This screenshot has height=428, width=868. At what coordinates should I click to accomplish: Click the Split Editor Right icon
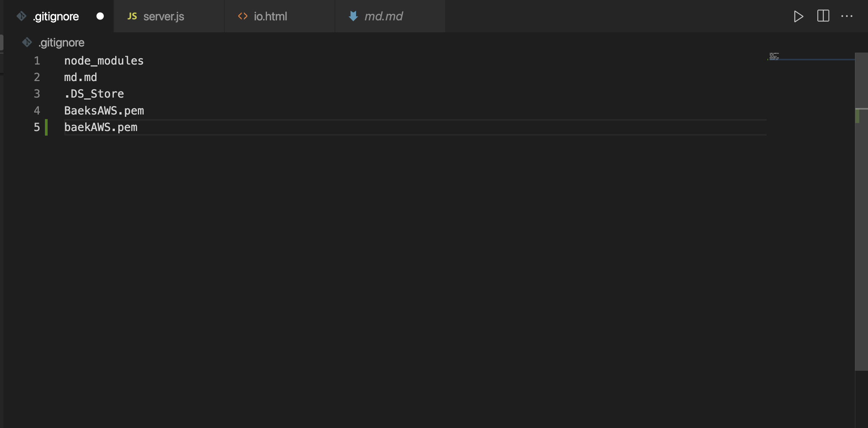[x=823, y=16]
